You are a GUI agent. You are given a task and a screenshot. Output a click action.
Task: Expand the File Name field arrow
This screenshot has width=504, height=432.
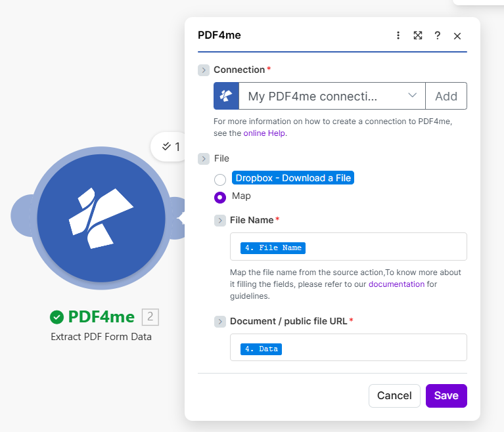point(220,221)
